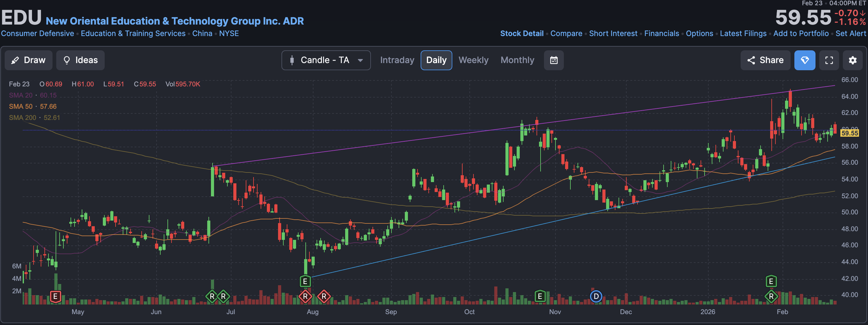Open the China country link
Screen dimensions: 868x325
click(202, 33)
